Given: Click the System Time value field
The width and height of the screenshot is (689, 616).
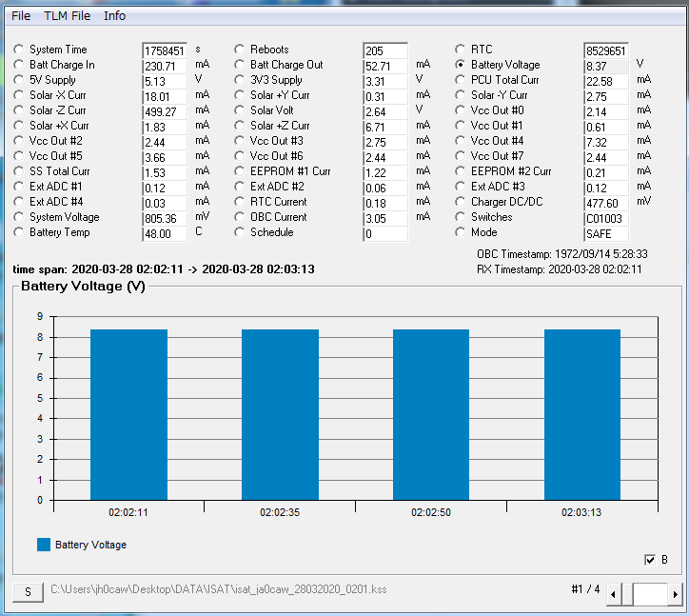Looking at the screenshot, I should (165, 51).
